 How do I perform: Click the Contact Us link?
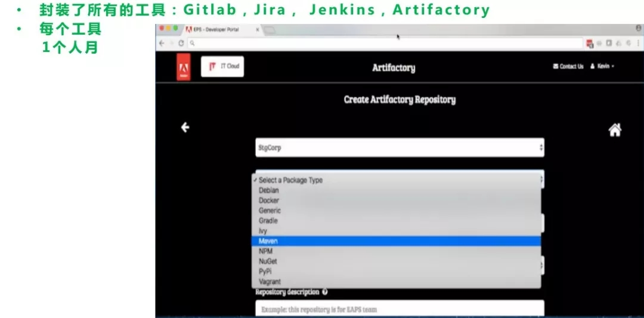[568, 66]
